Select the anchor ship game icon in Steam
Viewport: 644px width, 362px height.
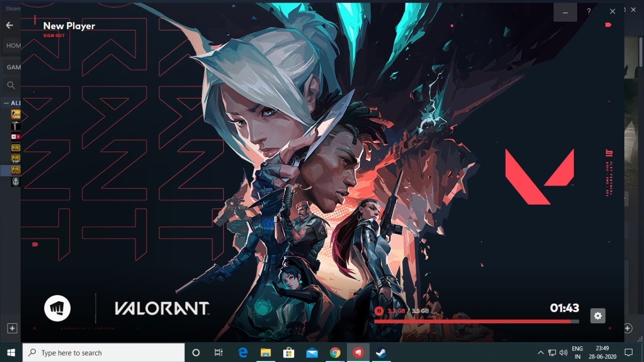click(x=16, y=182)
